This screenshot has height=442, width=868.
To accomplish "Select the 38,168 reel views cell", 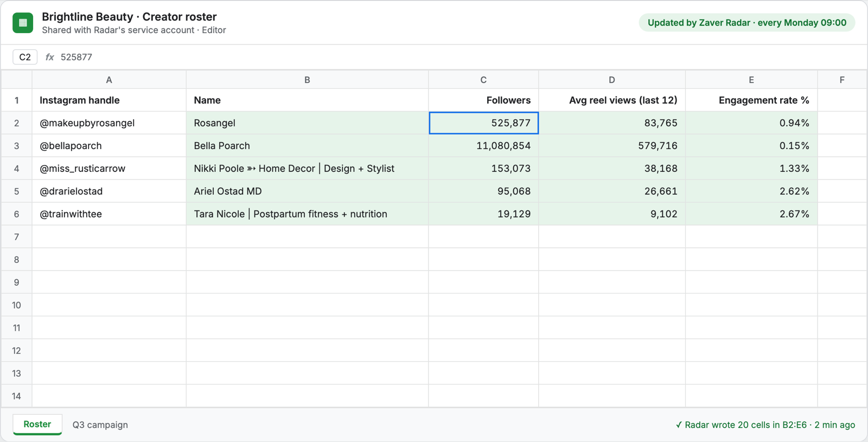I will coord(612,169).
